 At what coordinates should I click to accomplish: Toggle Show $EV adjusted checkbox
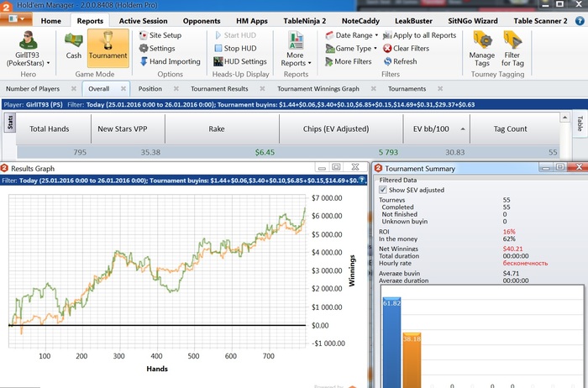382,190
